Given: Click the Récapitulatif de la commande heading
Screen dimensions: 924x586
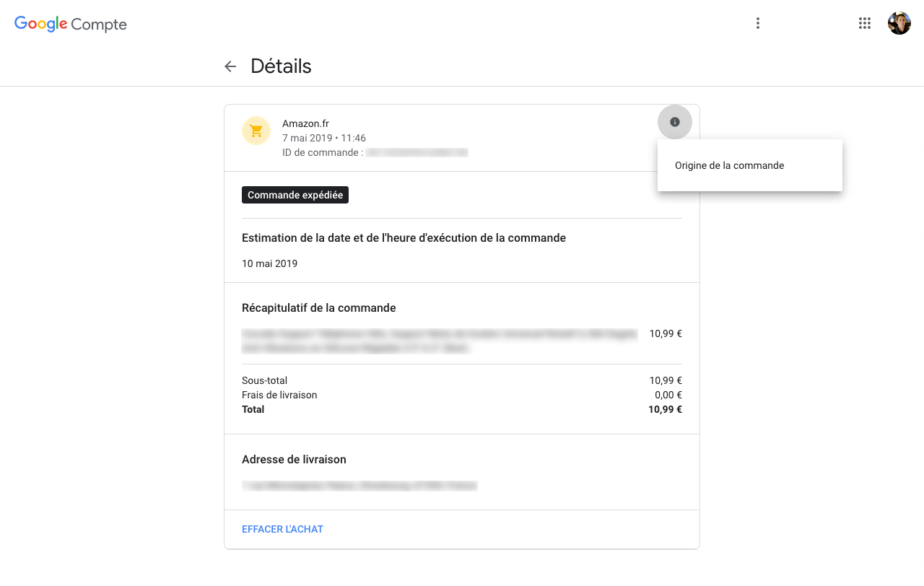Looking at the screenshot, I should [x=319, y=307].
